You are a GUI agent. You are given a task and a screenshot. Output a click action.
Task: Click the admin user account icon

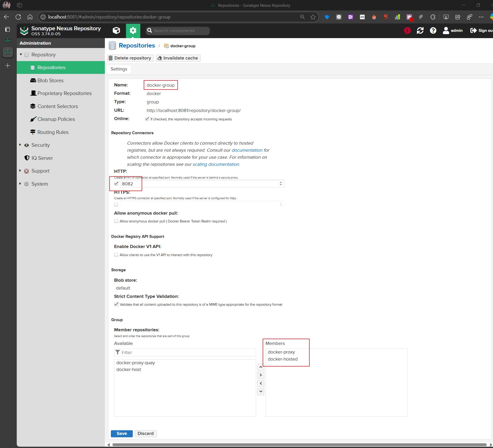pos(446,31)
